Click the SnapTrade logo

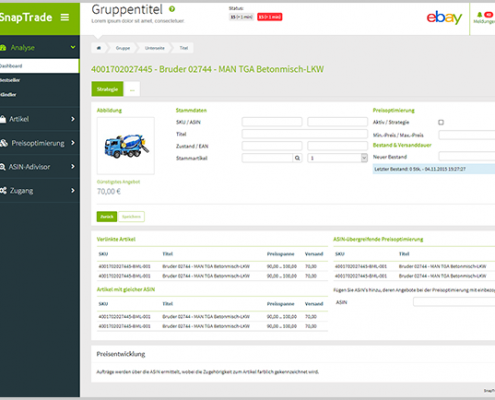[26, 17]
